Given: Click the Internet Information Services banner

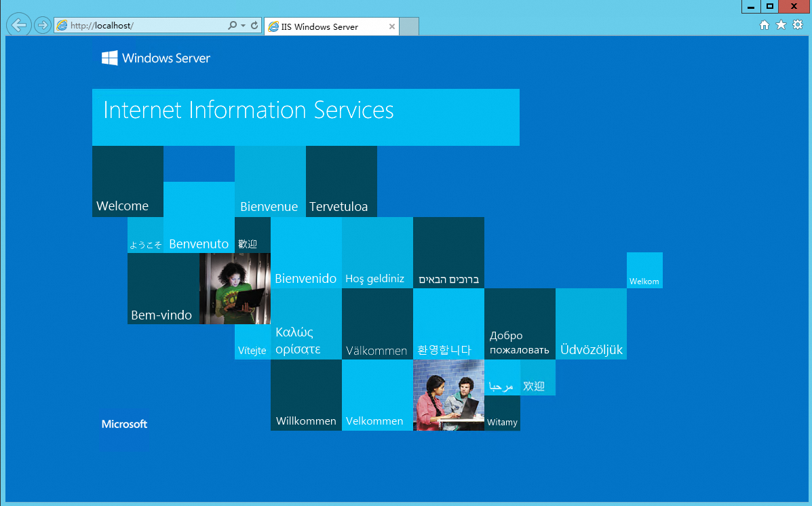Looking at the screenshot, I should 305,117.
